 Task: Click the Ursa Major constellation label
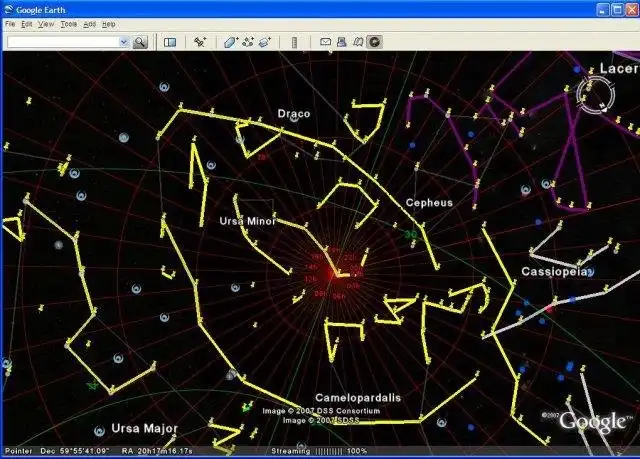(x=144, y=428)
